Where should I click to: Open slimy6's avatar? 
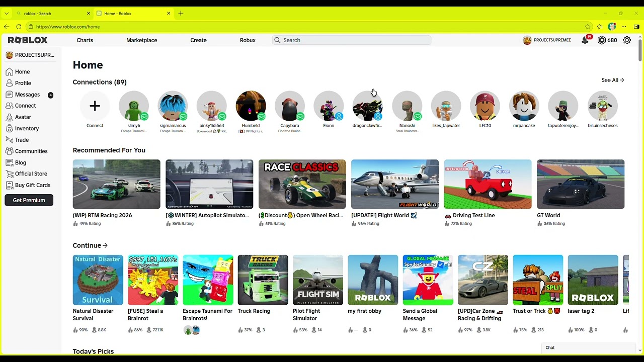134,106
